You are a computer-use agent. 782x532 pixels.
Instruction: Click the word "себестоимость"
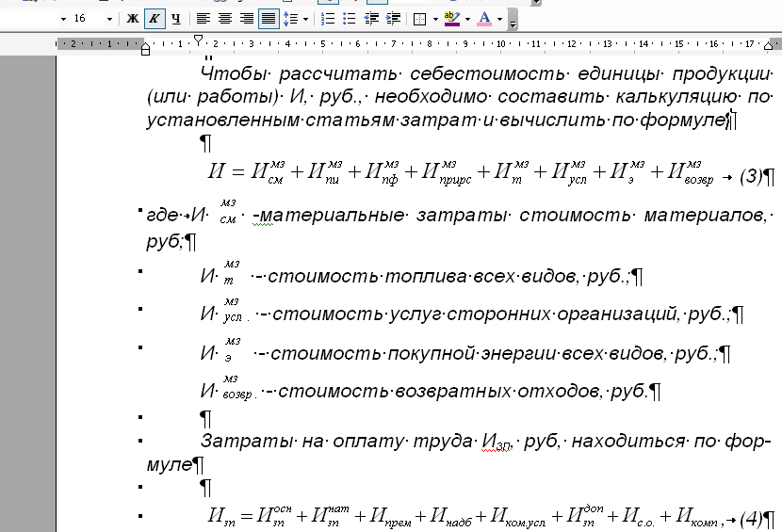tap(488, 73)
